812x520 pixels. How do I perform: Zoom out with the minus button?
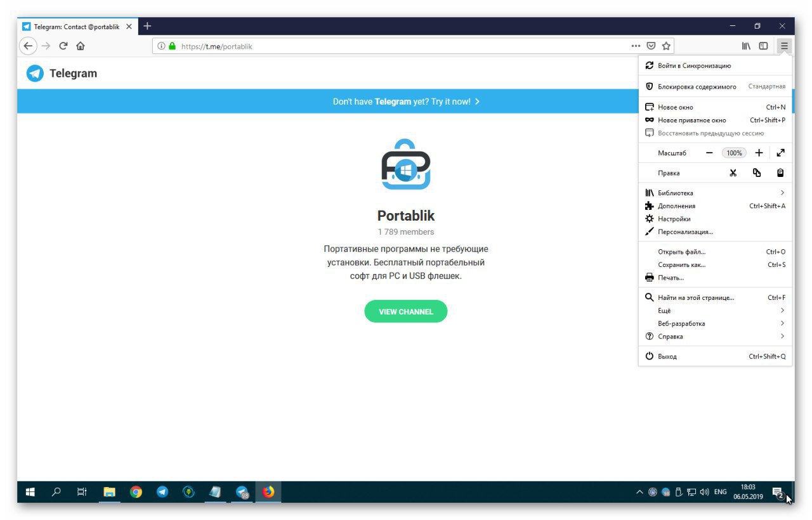pos(709,153)
